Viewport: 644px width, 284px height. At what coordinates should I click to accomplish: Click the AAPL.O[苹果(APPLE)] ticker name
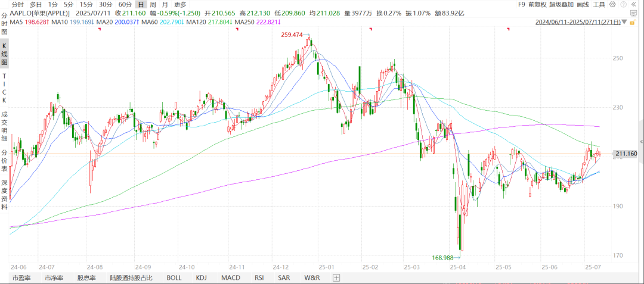pos(40,13)
